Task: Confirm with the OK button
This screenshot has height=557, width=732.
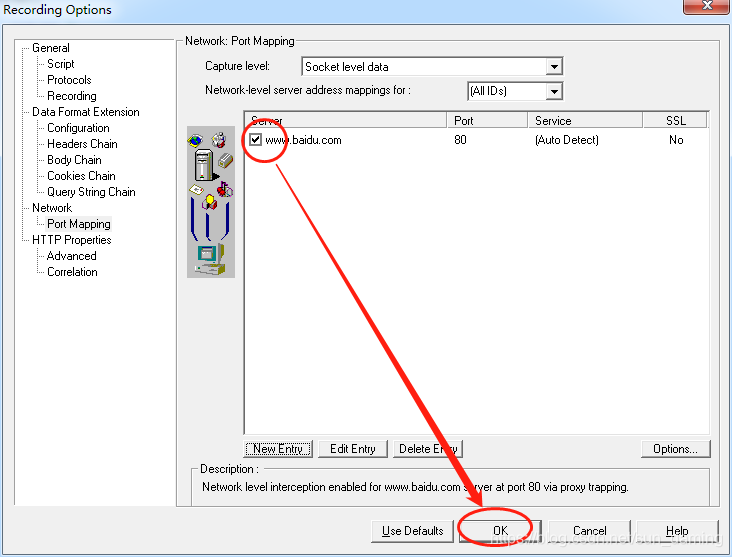Action: point(500,531)
